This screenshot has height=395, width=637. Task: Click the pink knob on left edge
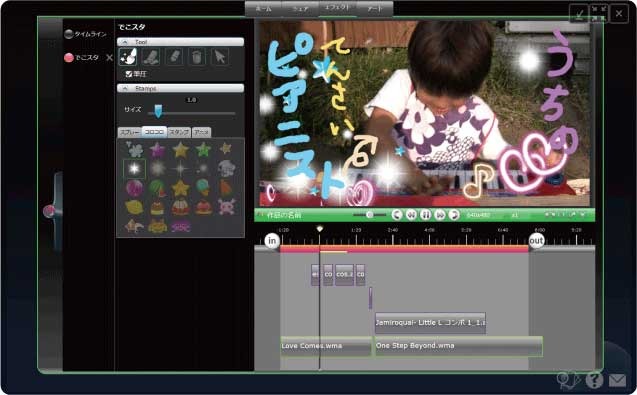click(x=49, y=211)
